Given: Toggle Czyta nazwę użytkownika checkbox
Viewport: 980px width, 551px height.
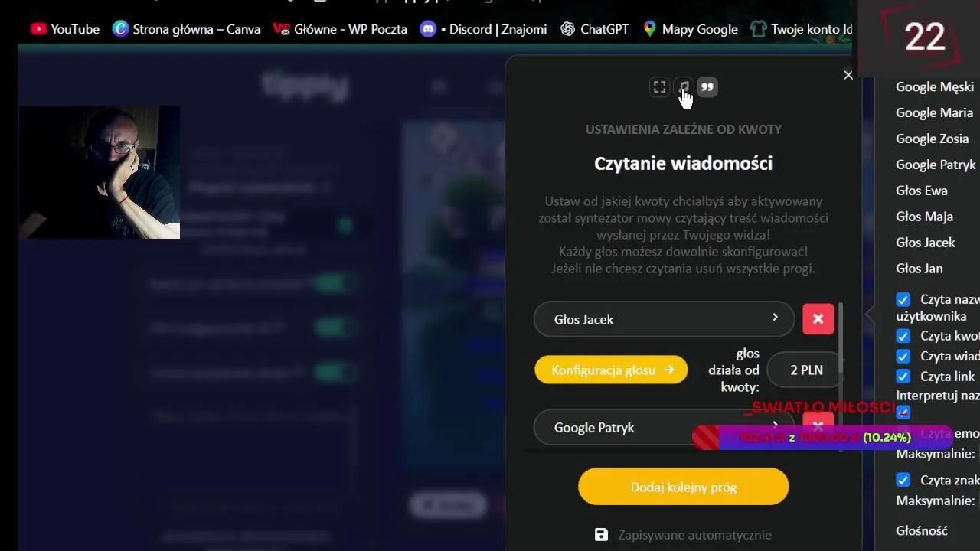Looking at the screenshot, I should coord(903,299).
